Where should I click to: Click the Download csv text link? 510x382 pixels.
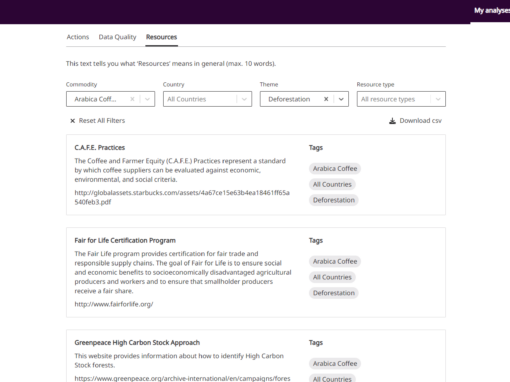[x=421, y=121]
